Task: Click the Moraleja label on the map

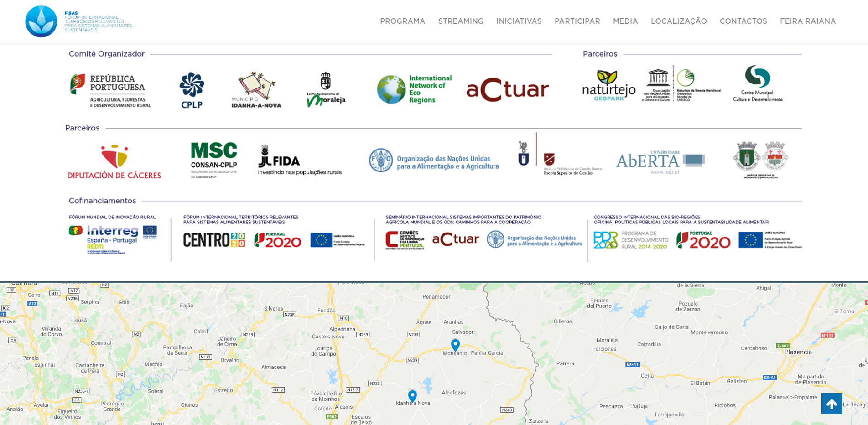Action: 607,340
